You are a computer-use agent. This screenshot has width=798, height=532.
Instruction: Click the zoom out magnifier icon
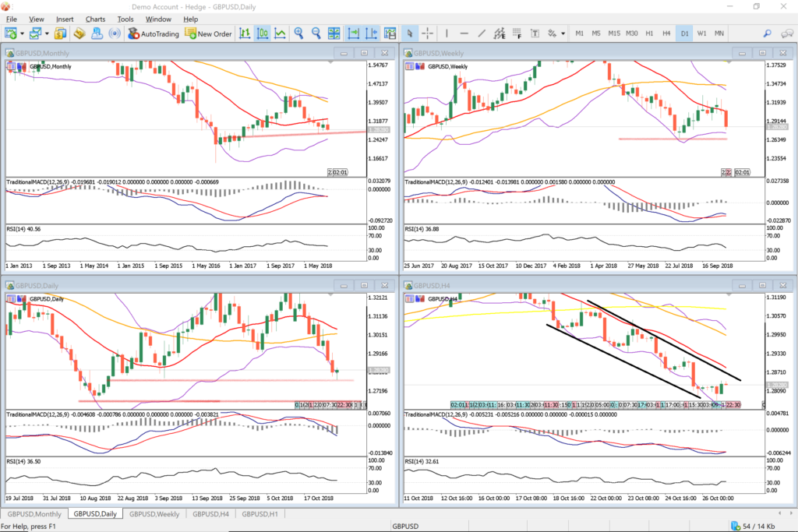(x=316, y=33)
